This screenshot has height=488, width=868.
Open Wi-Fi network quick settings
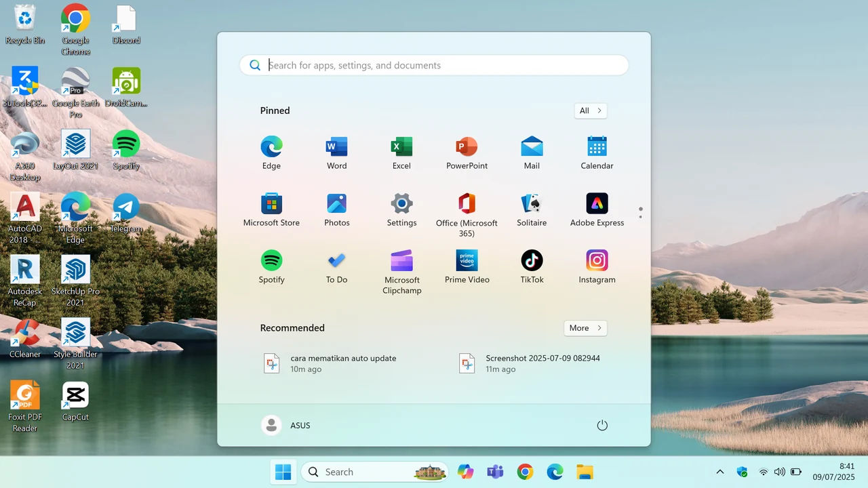point(764,472)
